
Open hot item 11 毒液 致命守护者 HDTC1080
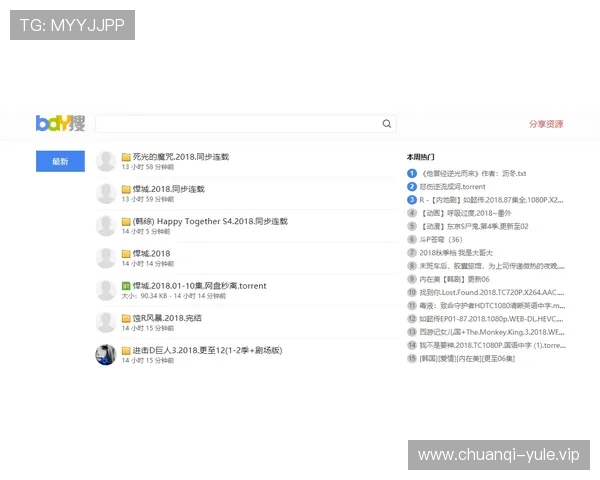click(492, 305)
